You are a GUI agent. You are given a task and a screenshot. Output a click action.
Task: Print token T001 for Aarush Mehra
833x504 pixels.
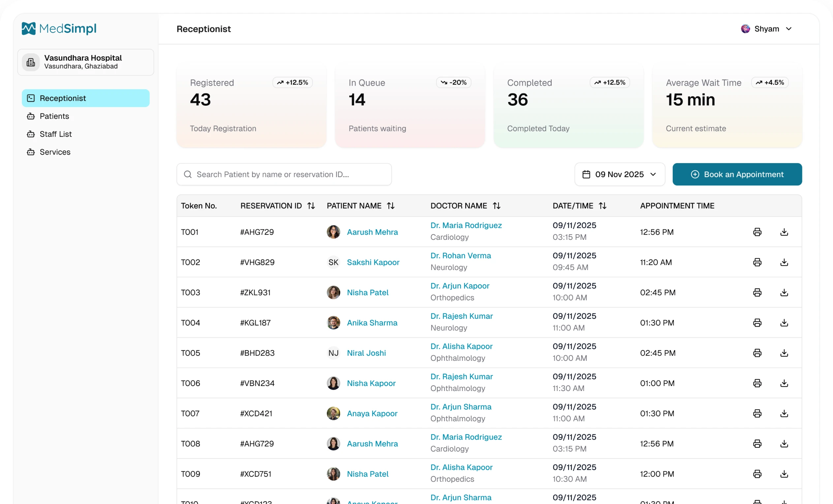757,232
